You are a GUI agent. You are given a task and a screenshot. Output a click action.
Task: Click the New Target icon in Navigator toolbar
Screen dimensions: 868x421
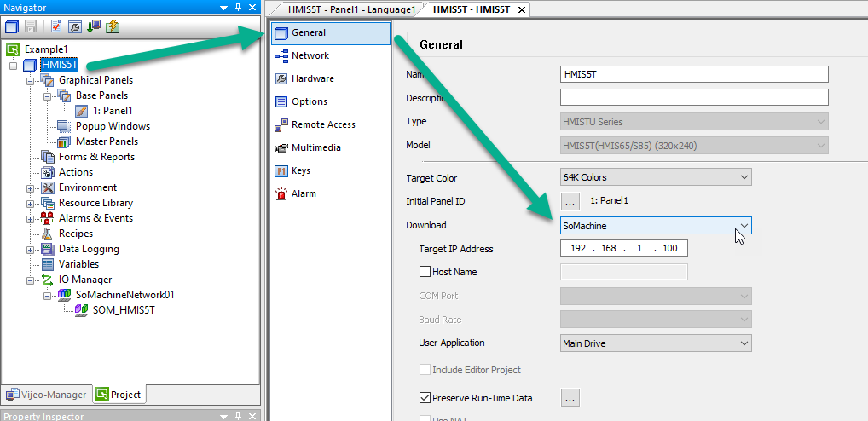(12, 26)
